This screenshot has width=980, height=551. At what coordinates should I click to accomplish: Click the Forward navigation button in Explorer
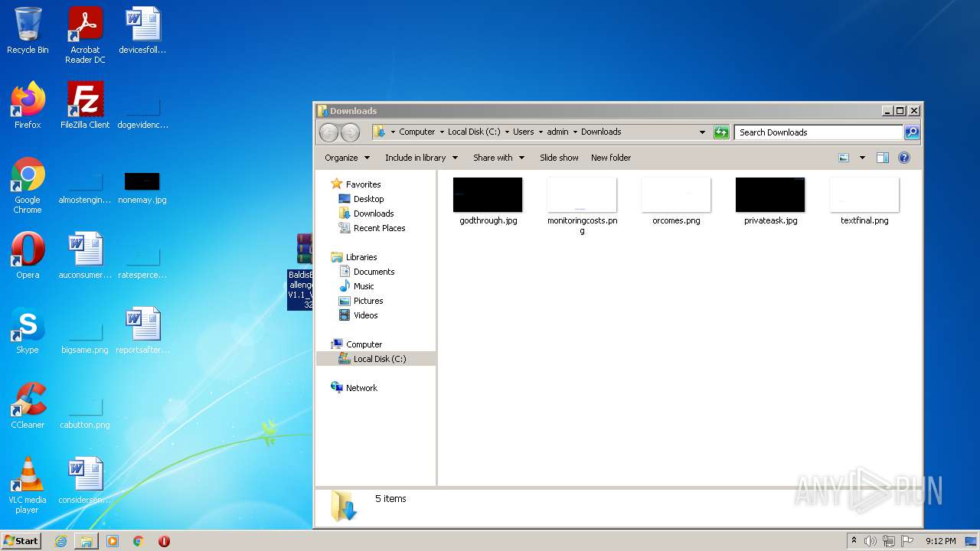pyautogui.click(x=350, y=132)
